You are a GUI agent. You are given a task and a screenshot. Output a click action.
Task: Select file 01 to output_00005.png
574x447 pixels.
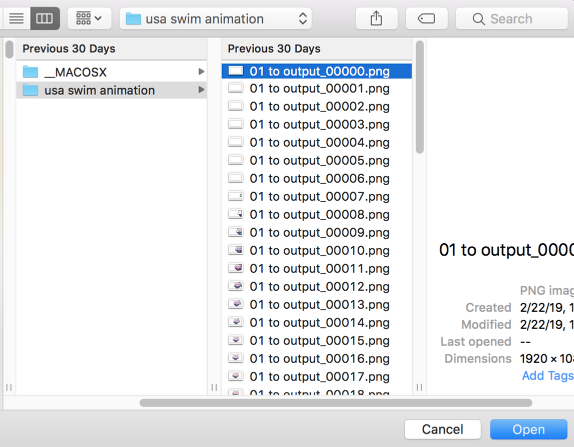317,160
